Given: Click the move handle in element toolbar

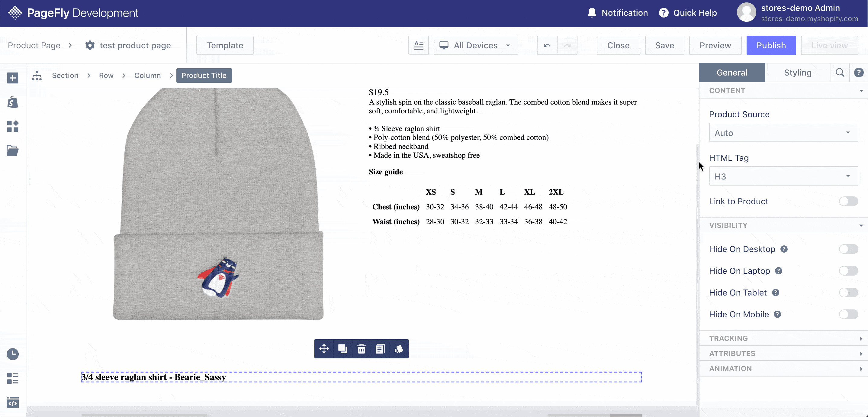Looking at the screenshot, I should pos(324,349).
